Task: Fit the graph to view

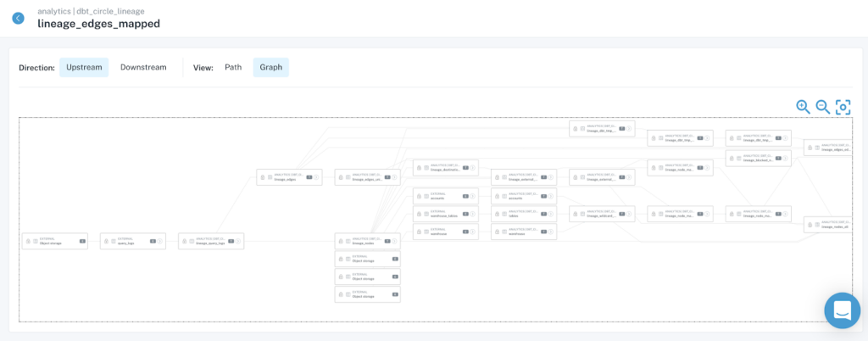Action: point(843,107)
